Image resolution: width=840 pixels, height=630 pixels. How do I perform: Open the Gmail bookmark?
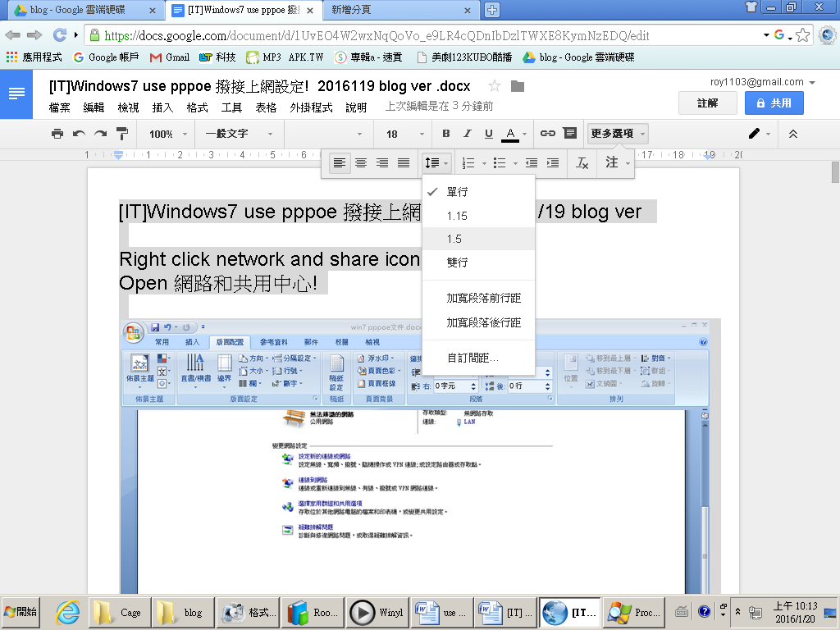[170, 57]
